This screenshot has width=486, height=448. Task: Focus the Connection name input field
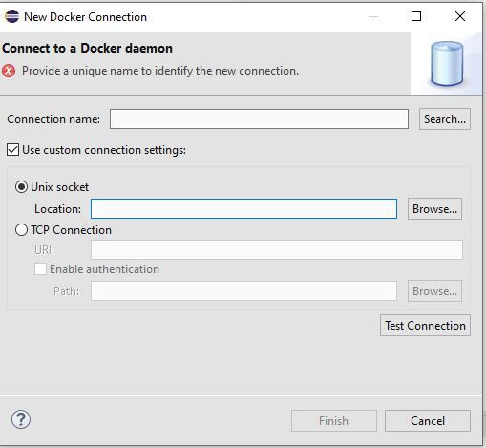coord(259,119)
